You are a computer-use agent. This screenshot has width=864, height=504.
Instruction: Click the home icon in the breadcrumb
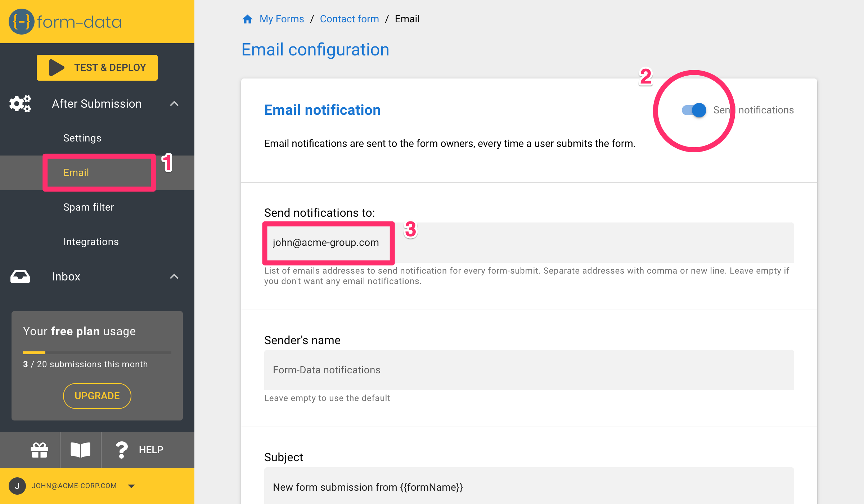coord(247,19)
